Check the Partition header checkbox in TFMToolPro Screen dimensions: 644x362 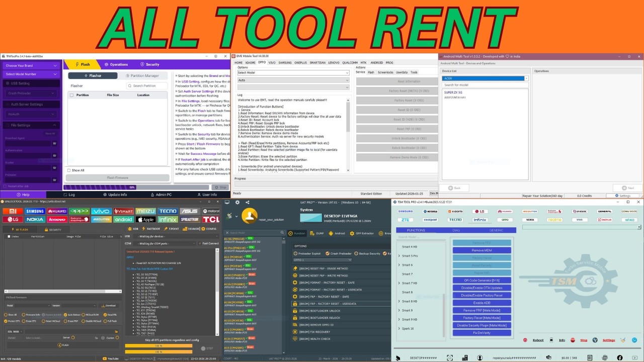(71, 95)
